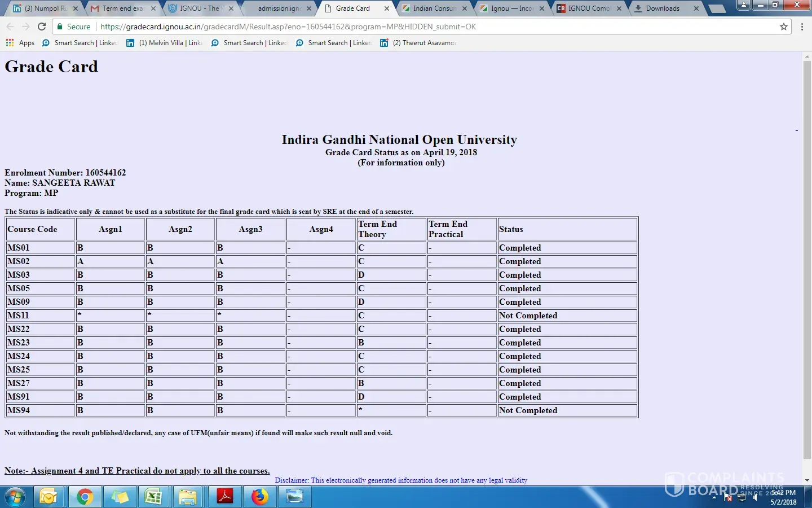This screenshot has width=812, height=508.
Task: Switch to the IGNOU Complaints tab
Action: pyautogui.click(x=588, y=8)
